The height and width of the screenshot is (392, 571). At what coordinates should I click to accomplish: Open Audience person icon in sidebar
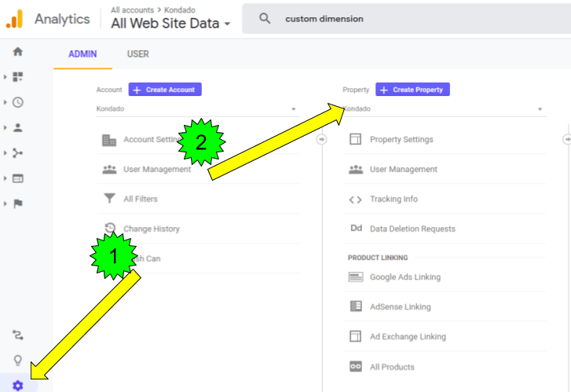click(x=18, y=127)
